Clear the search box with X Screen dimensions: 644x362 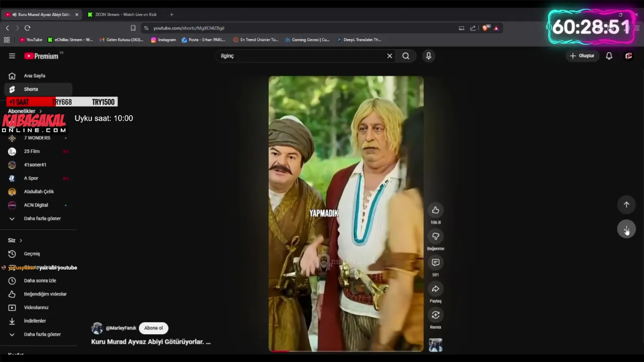coord(389,56)
